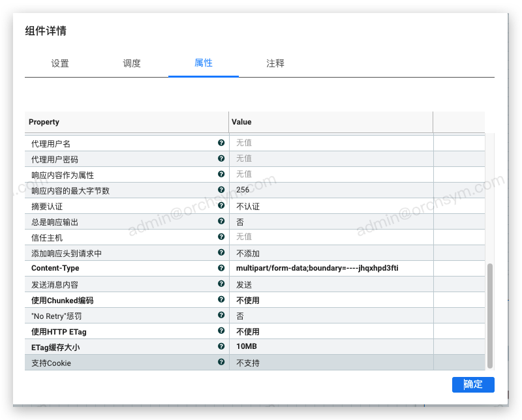Image resolution: width=522 pixels, height=420 pixels.
Task: Open the 支持Cookie value 不支持
Action: pyautogui.click(x=248, y=363)
